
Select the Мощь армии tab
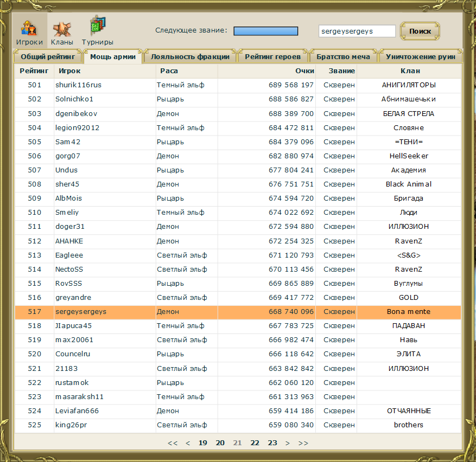[113, 56]
